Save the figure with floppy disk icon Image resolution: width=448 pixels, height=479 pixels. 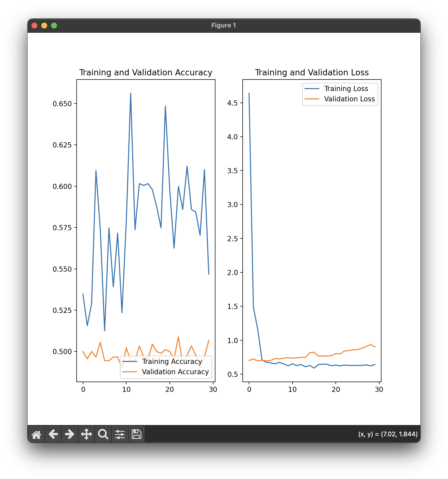[137, 434]
